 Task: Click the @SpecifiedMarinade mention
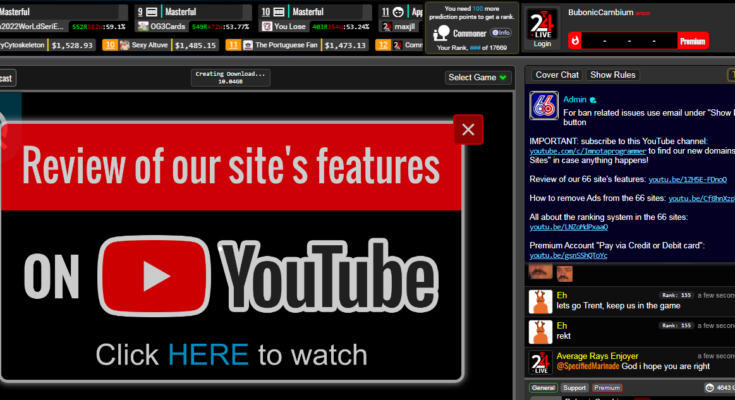click(588, 366)
